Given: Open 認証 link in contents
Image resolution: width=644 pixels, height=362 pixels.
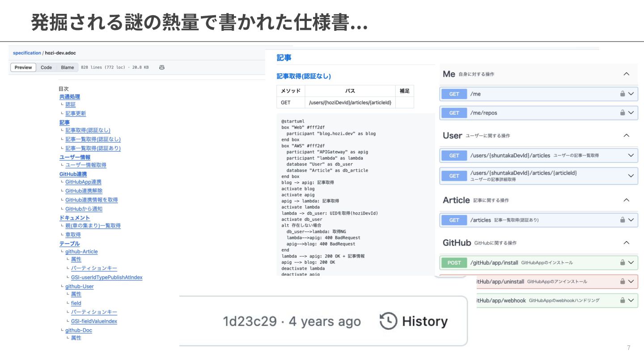Looking at the screenshot, I should pos(71,105).
